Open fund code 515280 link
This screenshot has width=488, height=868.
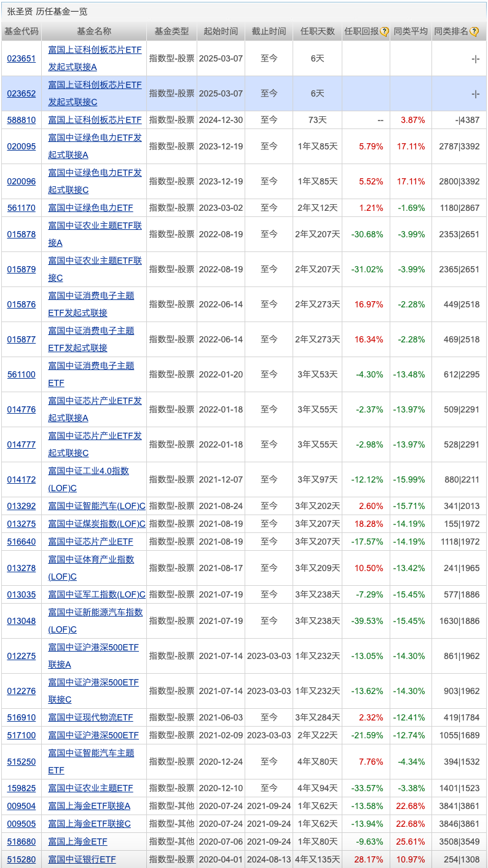[22, 859]
